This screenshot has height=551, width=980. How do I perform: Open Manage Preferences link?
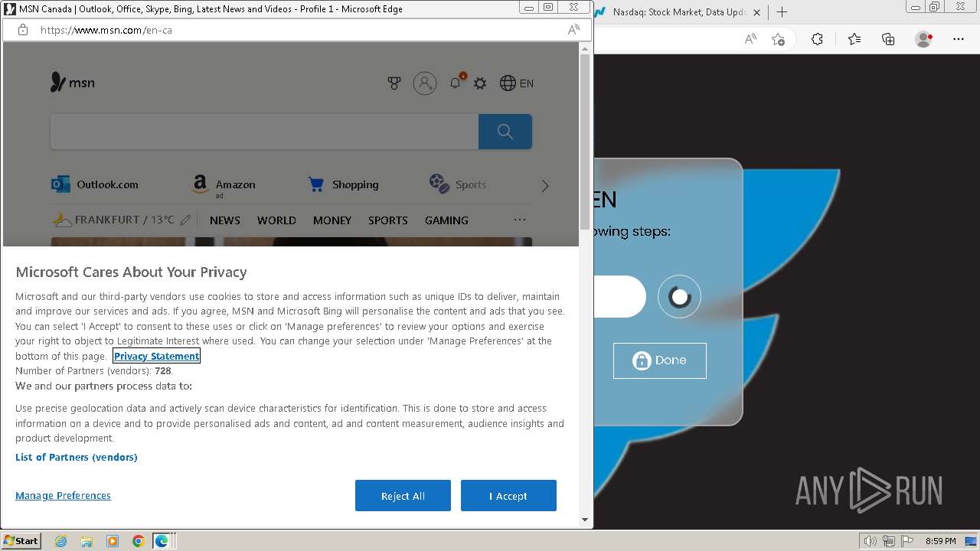(x=63, y=495)
